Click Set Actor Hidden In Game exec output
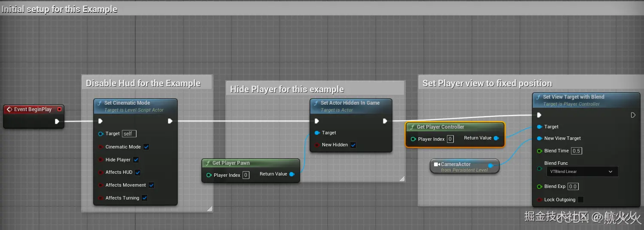The image size is (644, 230). pos(385,121)
